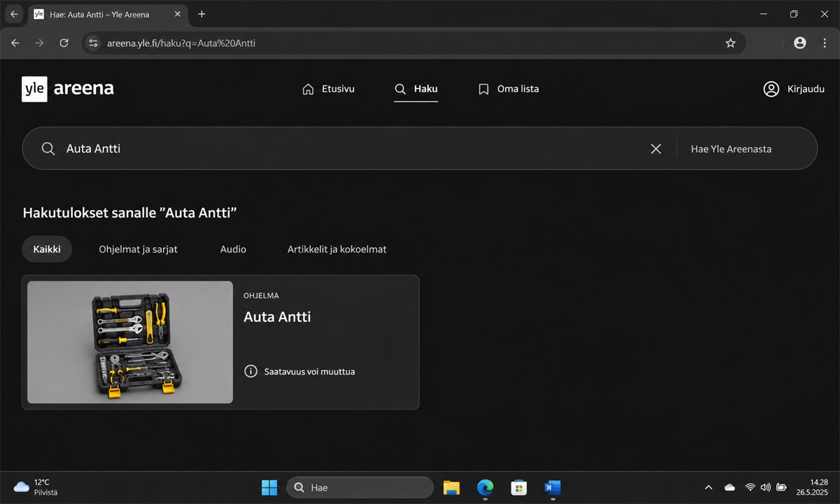Screen dimensions: 840x504
Task: Click the info icon beside Saatavuus voi muuttua
Action: pyautogui.click(x=251, y=371)
